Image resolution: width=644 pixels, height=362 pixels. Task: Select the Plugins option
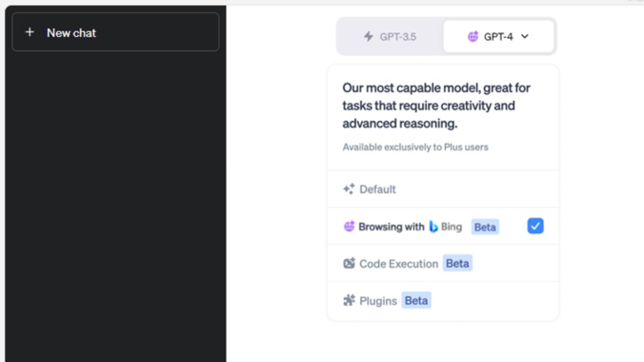[378, 301]
